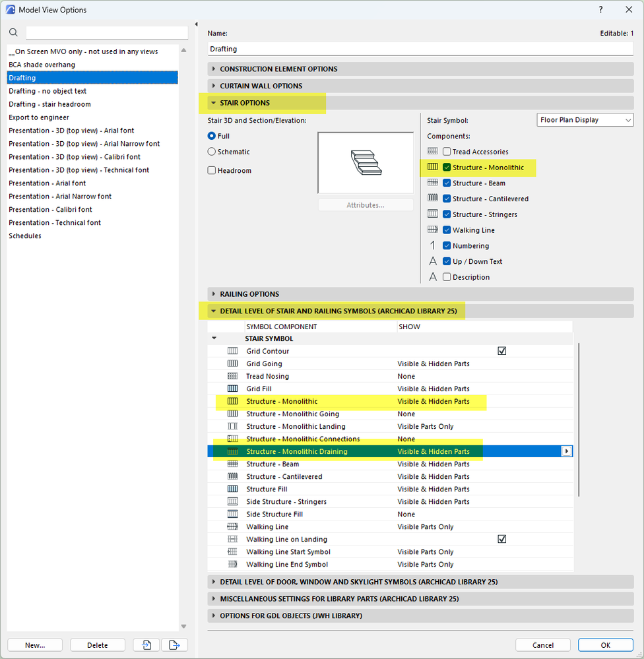Image resolution: width=644 pixels, height=659 pixels.
Task: Click the Side Structure Fill row icon
Action: coord(232,514)
